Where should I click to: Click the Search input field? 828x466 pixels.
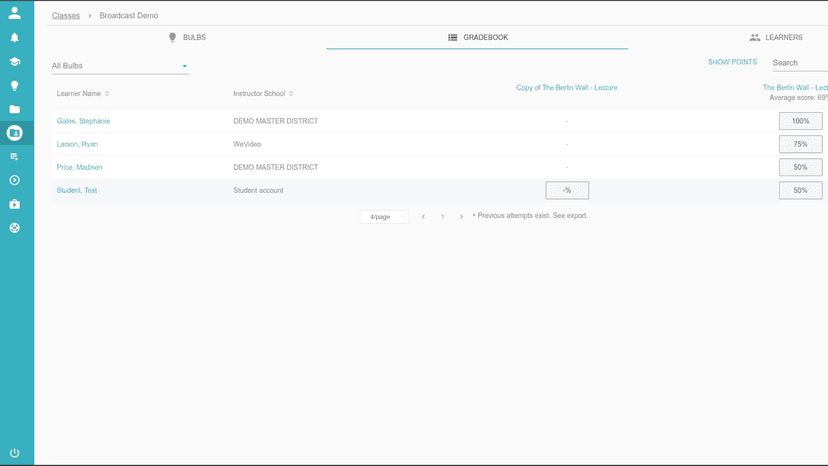pyautogui.click(x=799, y=63)
